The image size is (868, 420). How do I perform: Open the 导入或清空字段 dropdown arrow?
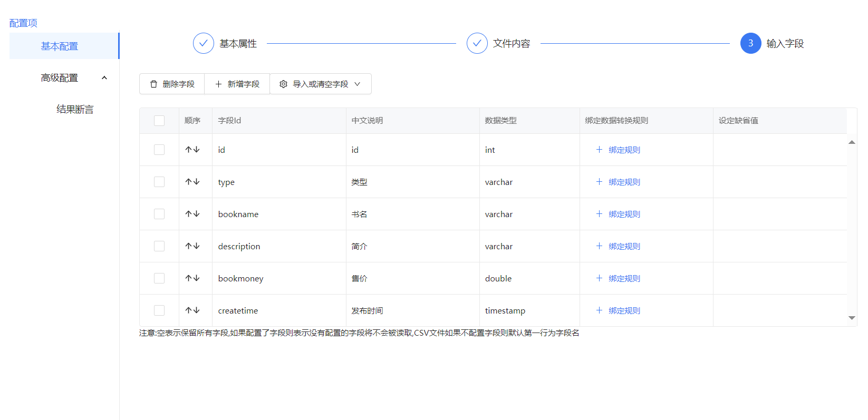click(x=358, y=84)
